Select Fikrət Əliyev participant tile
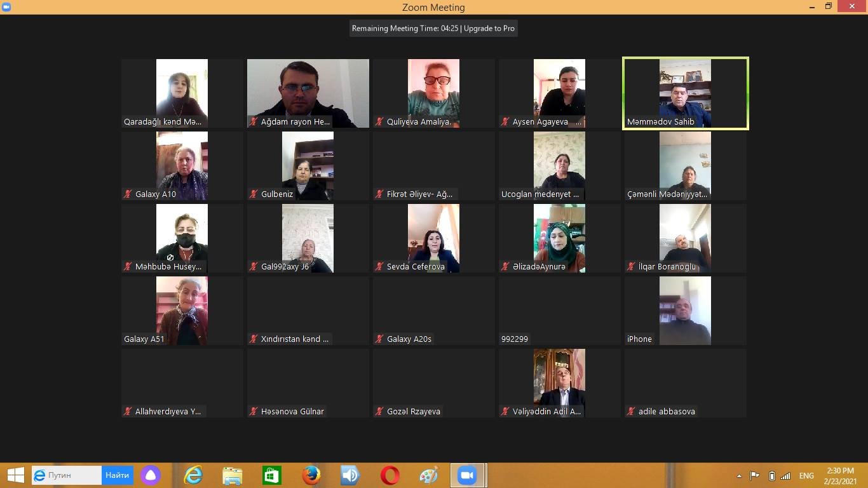The width and height of the screenshot is (868, 488). click(434, 166)
